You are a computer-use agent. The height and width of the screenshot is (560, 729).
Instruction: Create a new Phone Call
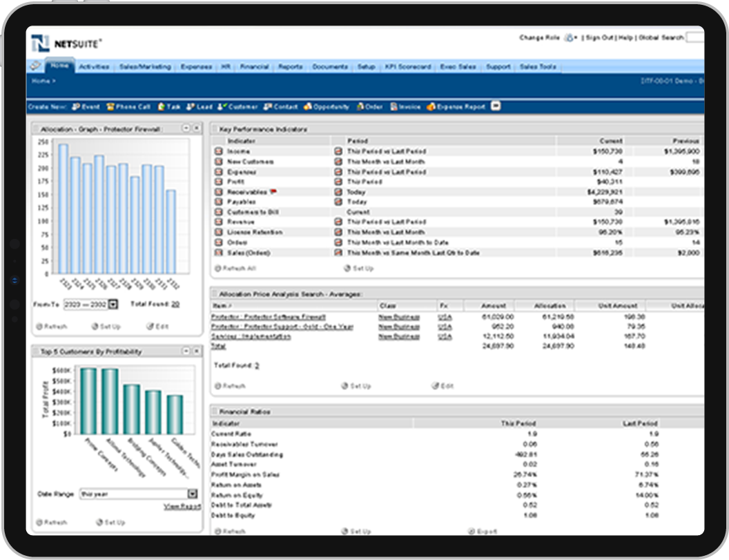(x=129, y=106)
